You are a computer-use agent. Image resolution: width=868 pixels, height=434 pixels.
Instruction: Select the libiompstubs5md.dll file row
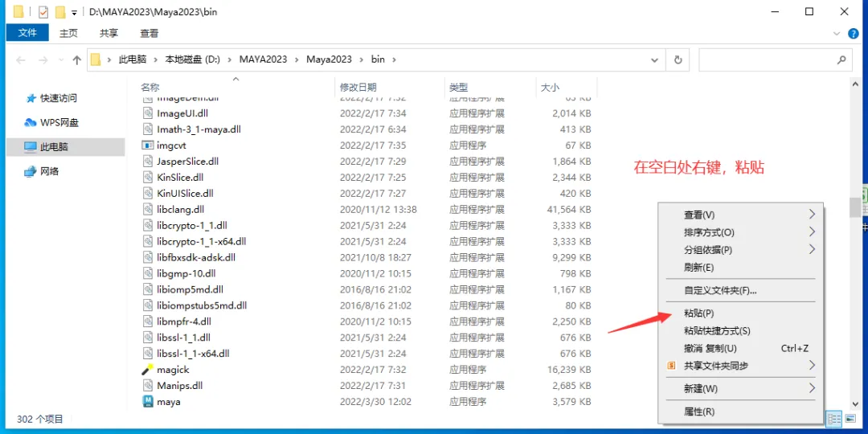coord(366,305)
